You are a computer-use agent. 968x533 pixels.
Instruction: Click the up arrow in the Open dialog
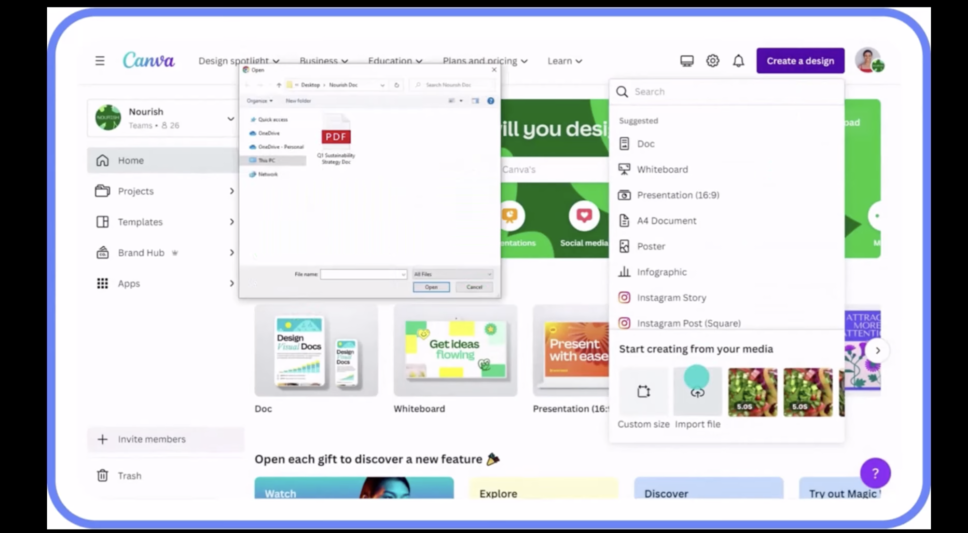[x=279, y=85]
